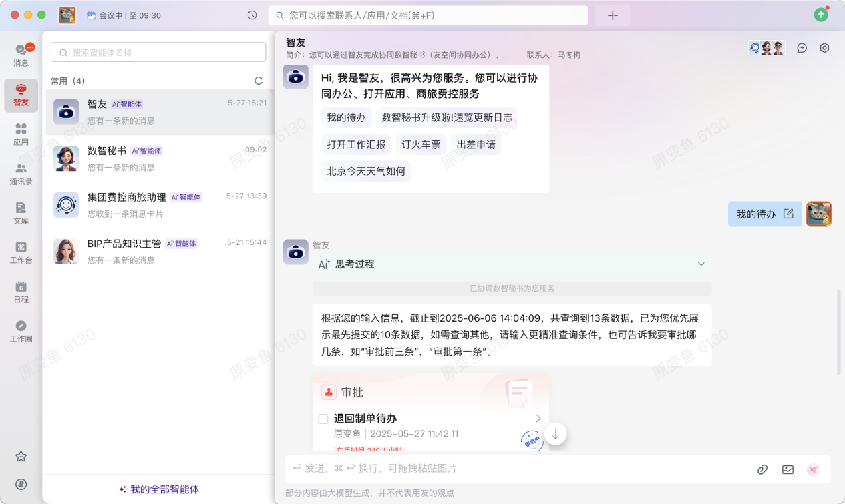845x504 pixels.
Task: Open the 通讯录 contacts sidebar icon
Action: pos(21,174)
